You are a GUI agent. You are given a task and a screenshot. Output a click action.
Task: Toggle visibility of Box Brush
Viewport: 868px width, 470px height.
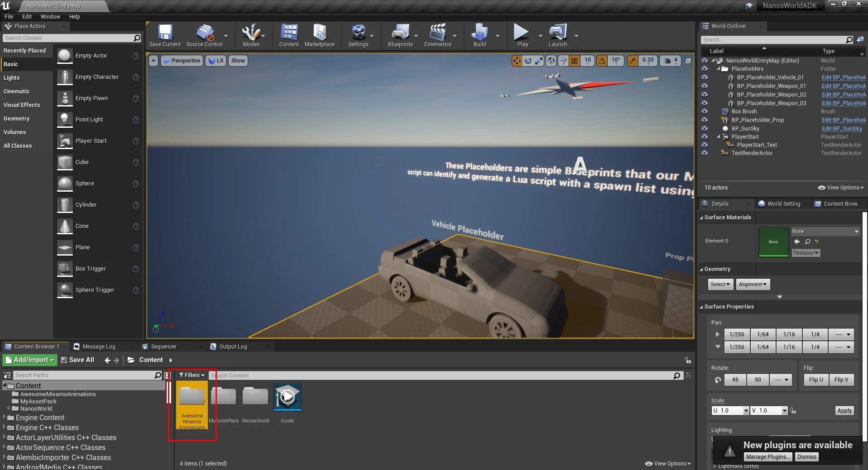pos(705,111)
